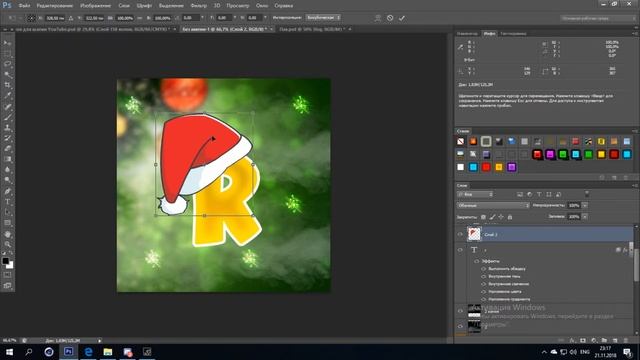Open the interpolation Бикубическая dropdown

[323, 18]
